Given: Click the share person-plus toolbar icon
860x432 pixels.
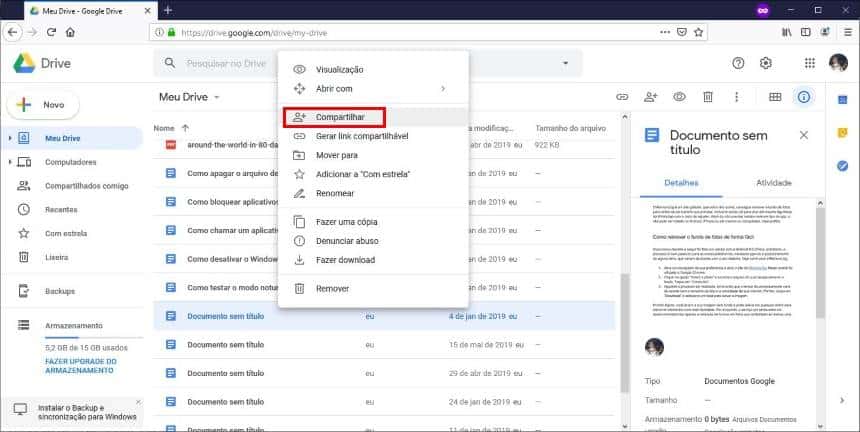Looking at the screenshot, I should coord(650,97).
